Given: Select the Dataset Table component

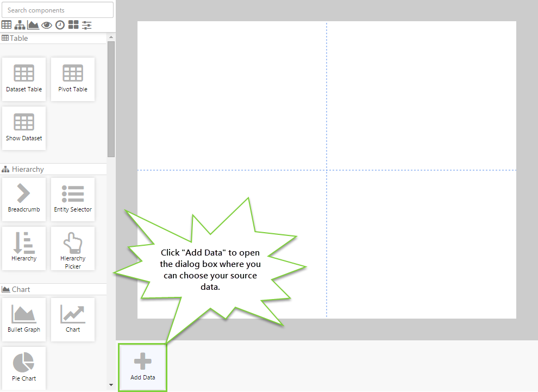Looking at the screenshot, I should tap(24, 79).
